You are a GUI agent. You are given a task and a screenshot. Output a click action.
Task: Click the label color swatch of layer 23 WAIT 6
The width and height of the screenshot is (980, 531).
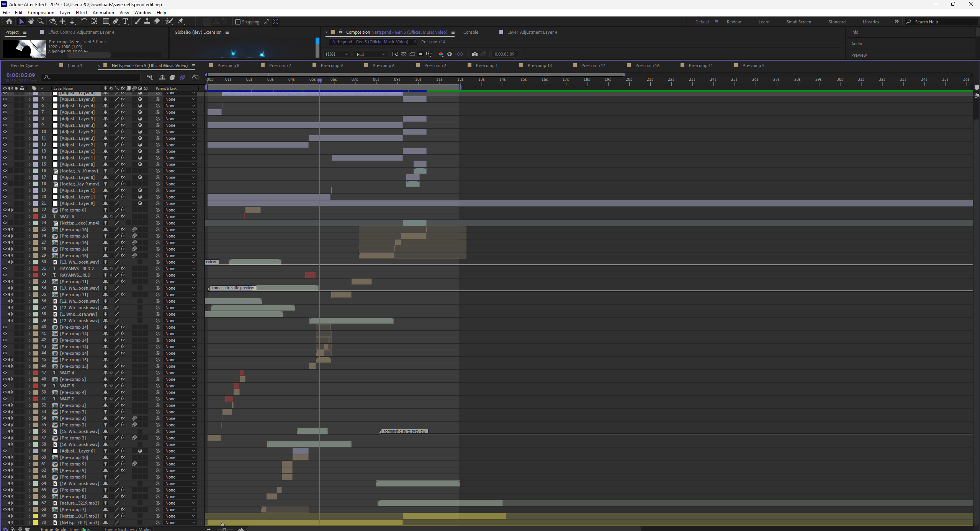click(x=36, y=216)
